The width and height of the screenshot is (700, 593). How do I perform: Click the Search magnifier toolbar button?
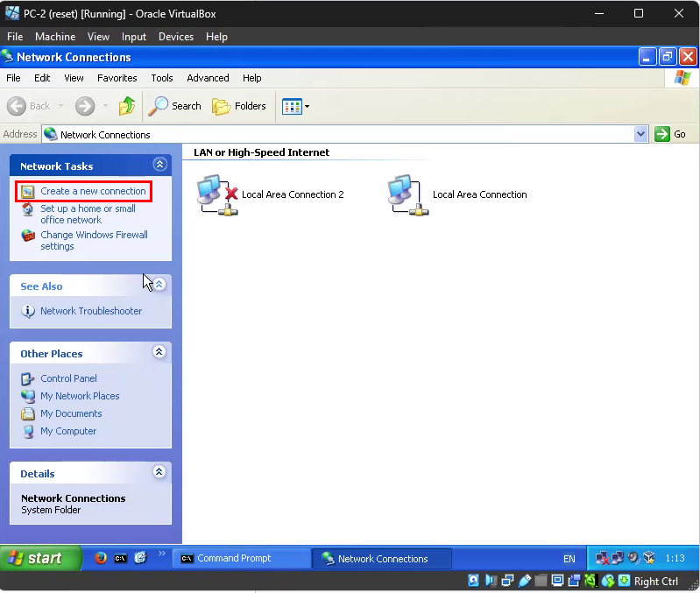(x=175, y=106)
